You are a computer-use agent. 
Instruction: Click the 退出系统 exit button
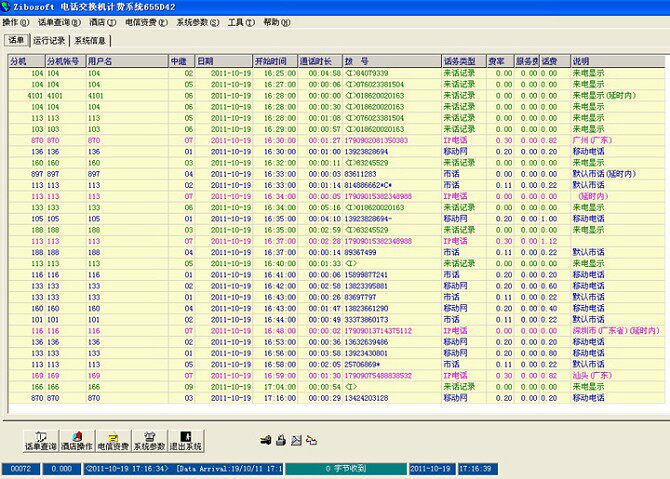tap(186, 441)
